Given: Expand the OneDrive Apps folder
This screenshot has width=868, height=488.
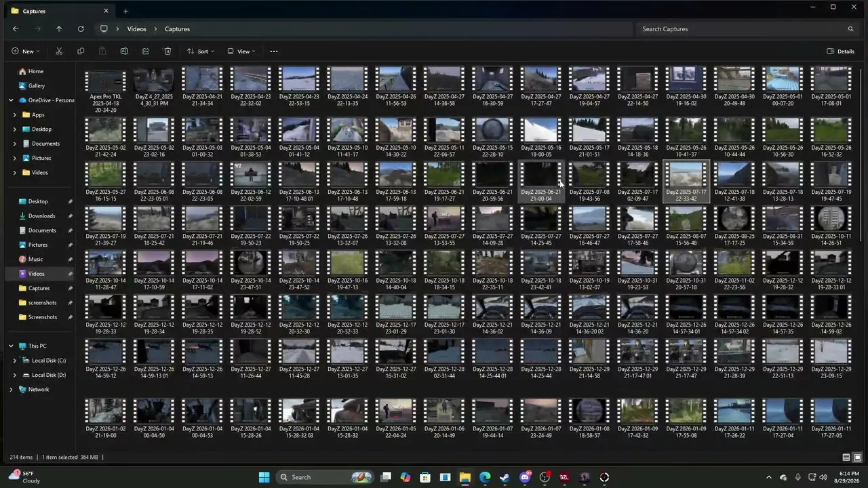Looking at the screenshot, I should pos(15,115).
